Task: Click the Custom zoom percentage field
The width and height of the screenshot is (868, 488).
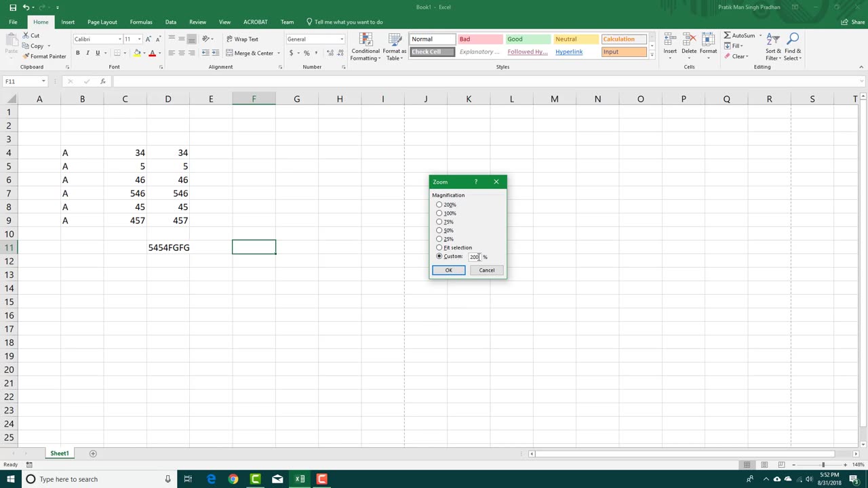Action: 475,257
